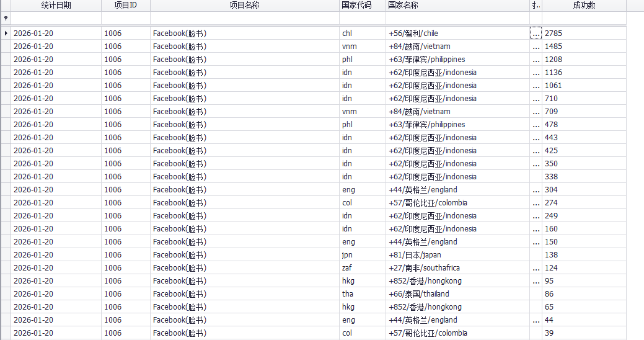The width and height of the screenshot is (644, 340).
Task: Open the ellipsis button in the 478 row
Action: point(536,125)
